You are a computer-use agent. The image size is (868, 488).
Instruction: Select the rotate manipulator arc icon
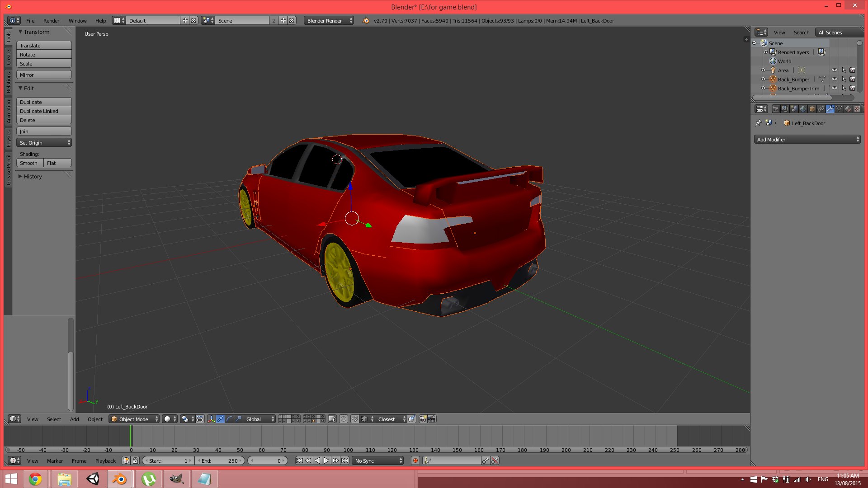[229, 419]
